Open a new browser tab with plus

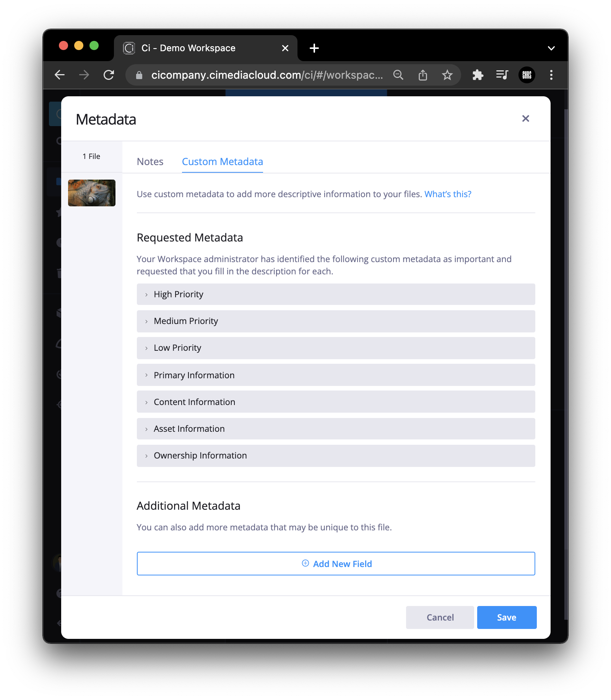click(x=314, y=48)
